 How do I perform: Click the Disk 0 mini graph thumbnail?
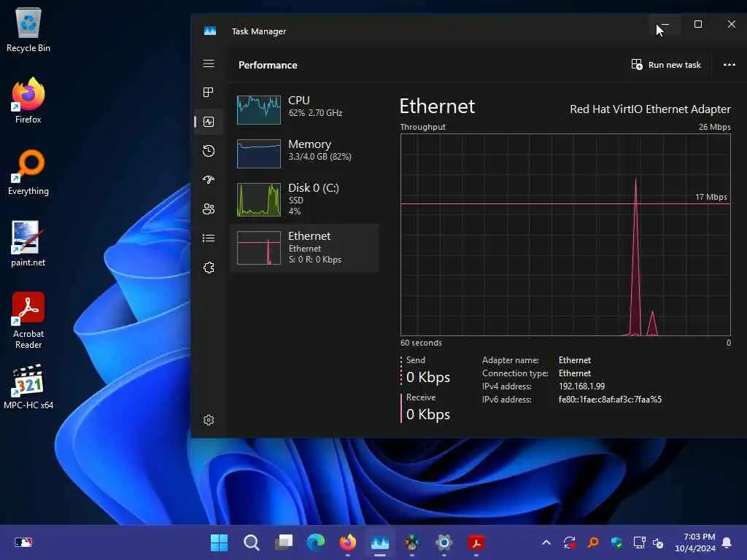pos(259,200)
